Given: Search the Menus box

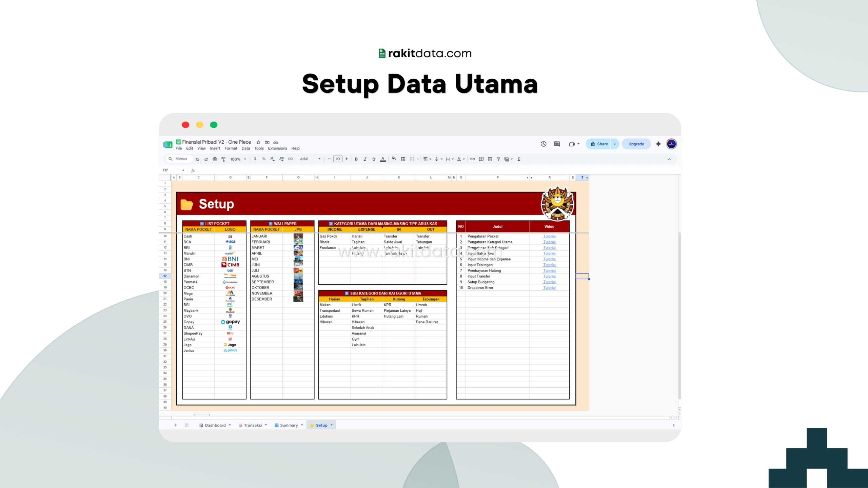Looking at the screenshot, I should [x=178, y=159].
